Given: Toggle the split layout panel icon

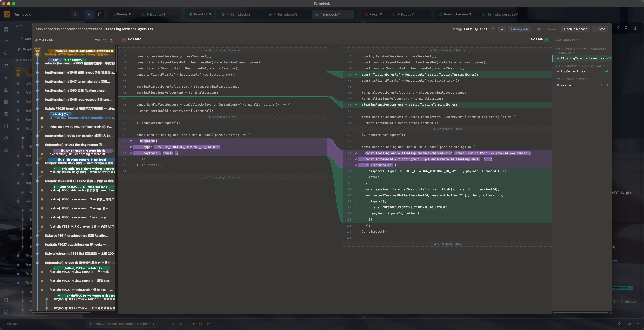Looking at the screenshot, I should (x=100, y=14).
